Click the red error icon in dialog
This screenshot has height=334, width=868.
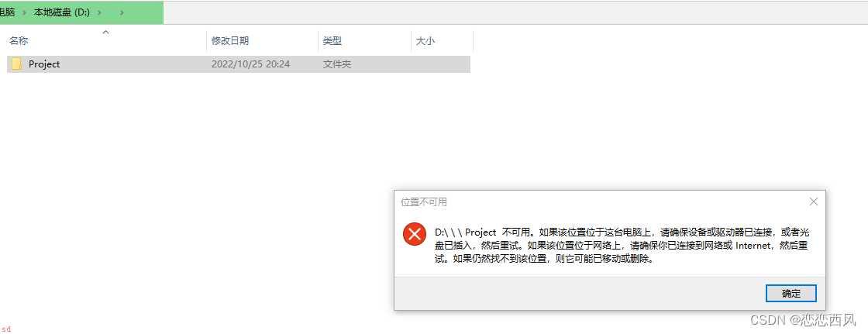414,234
